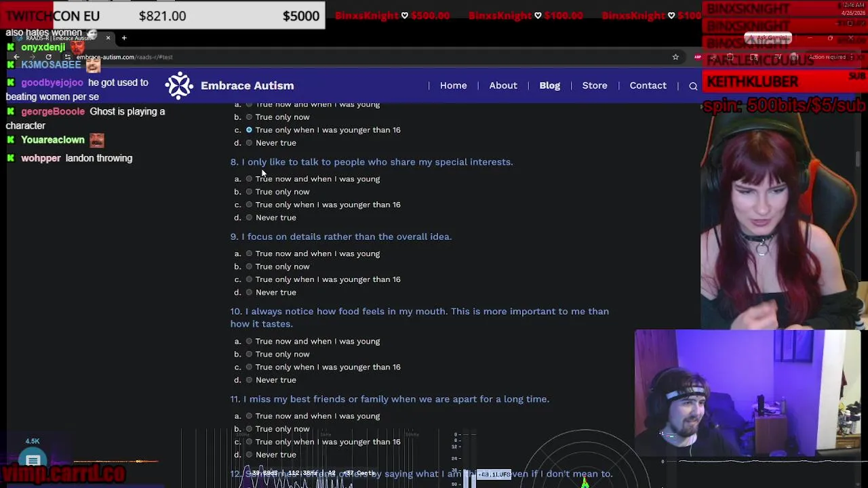This screenshot has width=868, height=488.
Task: Click question 11 text about missing best friends
Action: [x=390, y=399]
